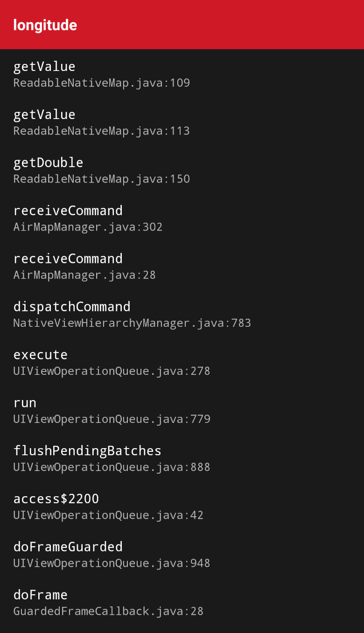
Task: Open UIViewOperationQueue.java:278 link
Action: (111, 371)
